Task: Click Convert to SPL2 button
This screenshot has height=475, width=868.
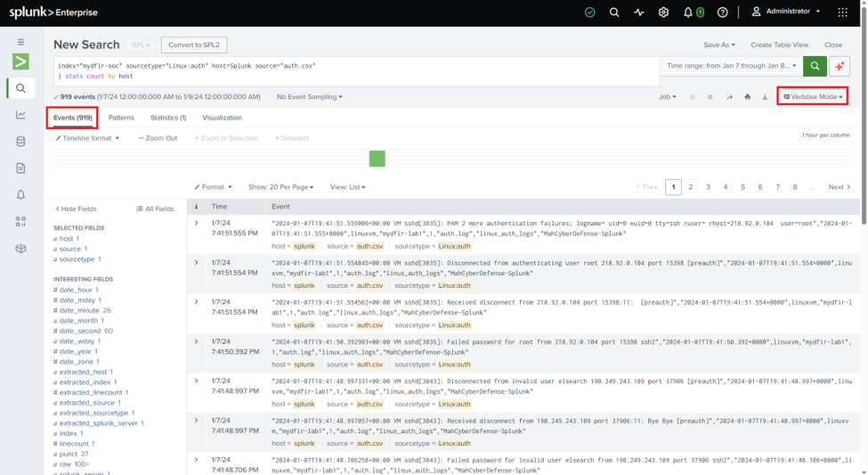Action: pyautogui.click(x=194, y=45)
